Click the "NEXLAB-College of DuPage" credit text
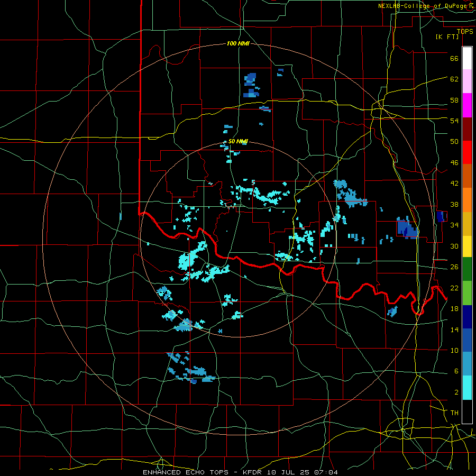 [423, 6]
